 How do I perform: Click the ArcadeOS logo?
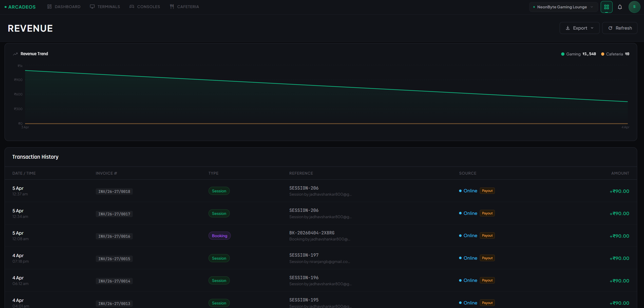coord(20,7)
